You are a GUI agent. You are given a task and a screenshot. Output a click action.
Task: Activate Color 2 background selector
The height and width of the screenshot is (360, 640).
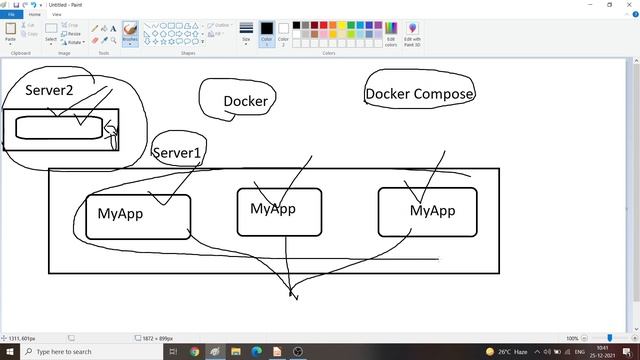click(283, 34)
